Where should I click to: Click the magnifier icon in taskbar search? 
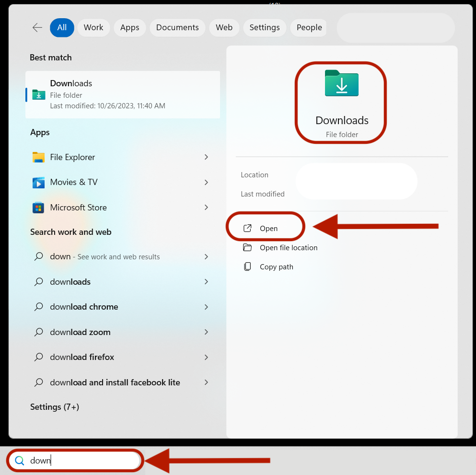(20, 461)
